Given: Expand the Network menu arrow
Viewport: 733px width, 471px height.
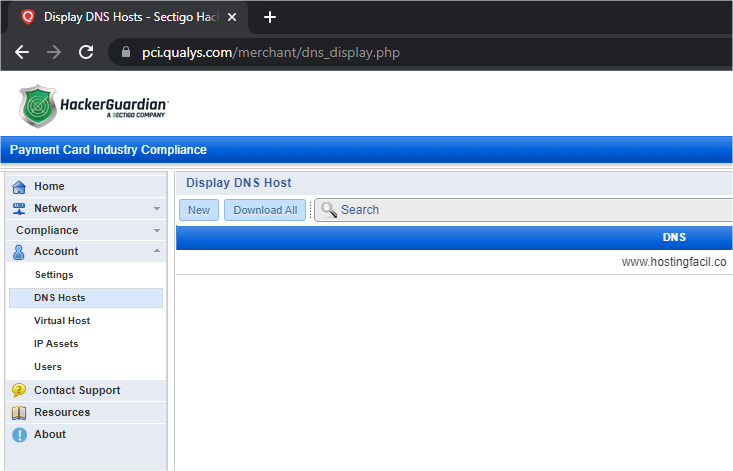Looking at the screenshot, I should [156, 209].
